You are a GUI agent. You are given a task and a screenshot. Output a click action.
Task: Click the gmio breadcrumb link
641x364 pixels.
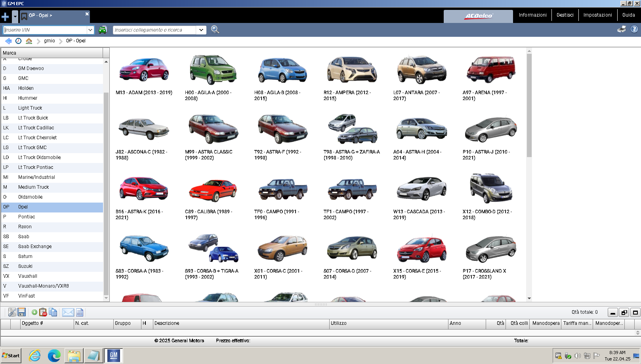point(50,41)
